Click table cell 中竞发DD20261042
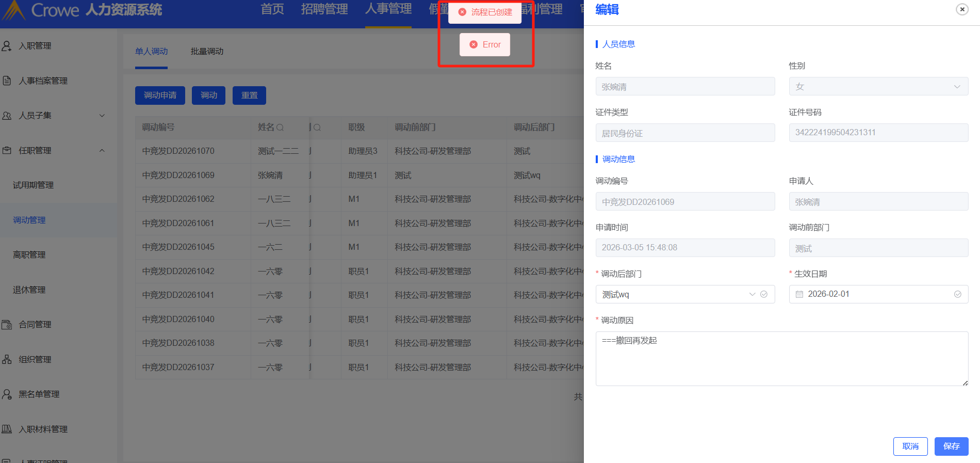This screenshot has height=463, width=980. click(178, 272)
